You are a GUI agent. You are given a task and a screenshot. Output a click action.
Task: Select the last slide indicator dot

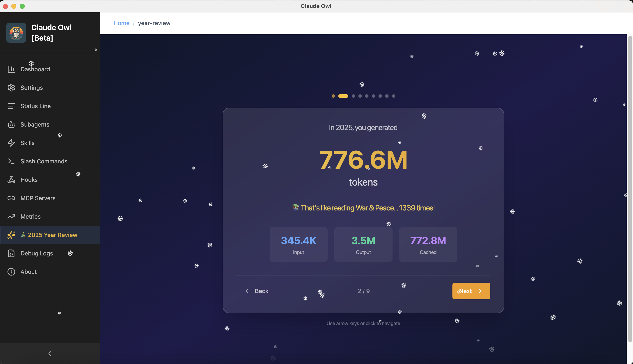point(393,96)
